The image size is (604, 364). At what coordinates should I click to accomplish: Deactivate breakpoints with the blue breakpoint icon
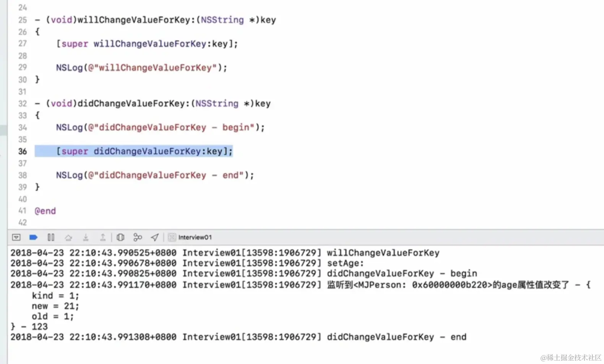[33, 237]
